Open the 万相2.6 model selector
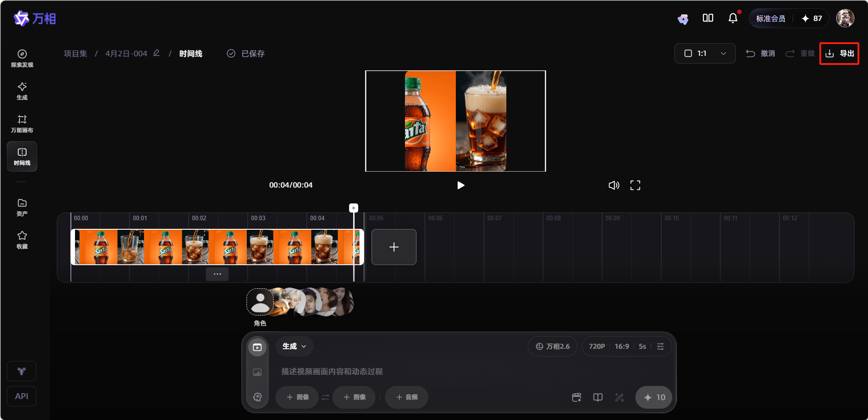 [552, 346]
